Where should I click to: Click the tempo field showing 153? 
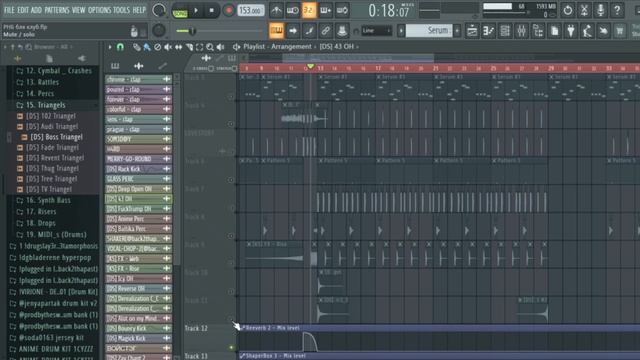(251, 11)
